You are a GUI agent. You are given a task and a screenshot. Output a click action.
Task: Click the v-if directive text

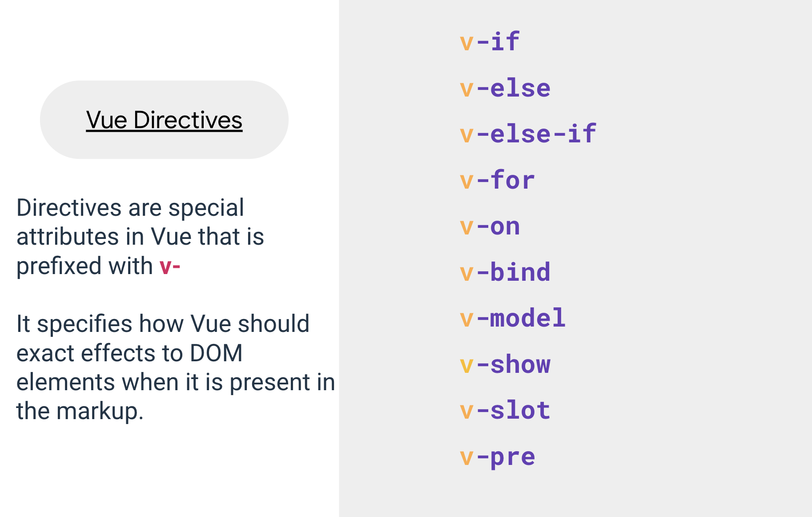coord(490,42)
